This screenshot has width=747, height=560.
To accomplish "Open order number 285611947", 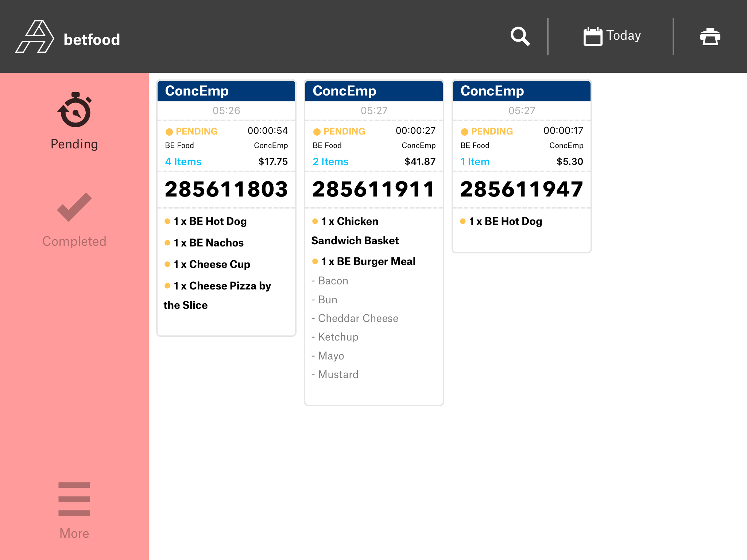I will point(522,189).
